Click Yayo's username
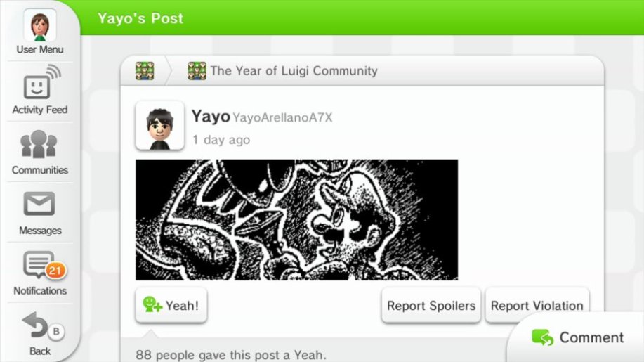Screen dimensions: 644x362 pos(211,116)
